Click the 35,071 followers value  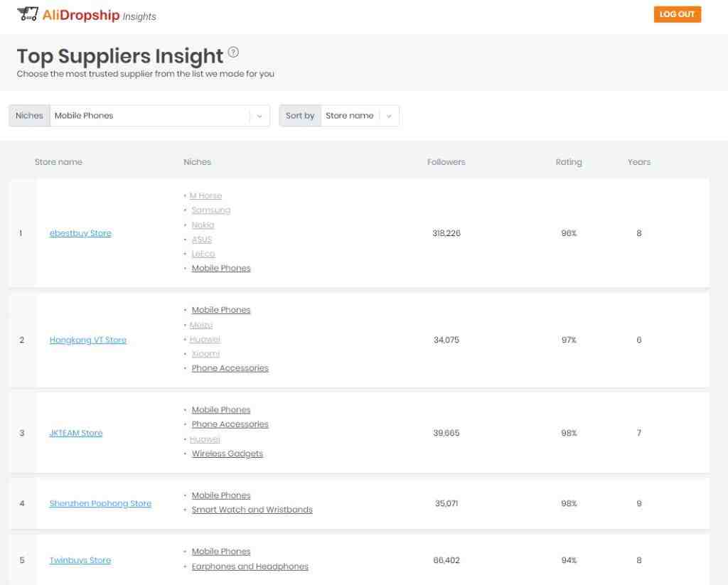446,503
